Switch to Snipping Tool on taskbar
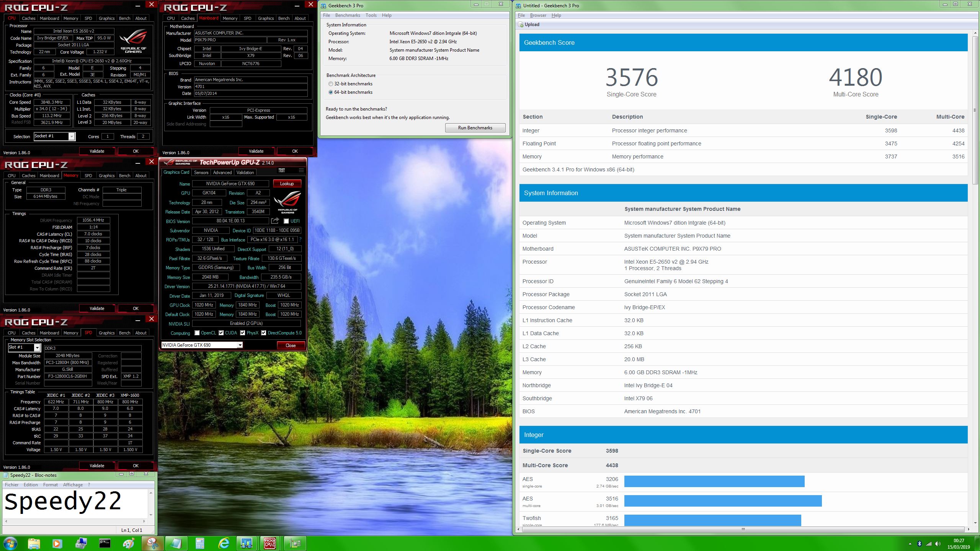Image resolution: width=980 pixels, height=551 pixels. pyautogui.click(x=152, y=543)
